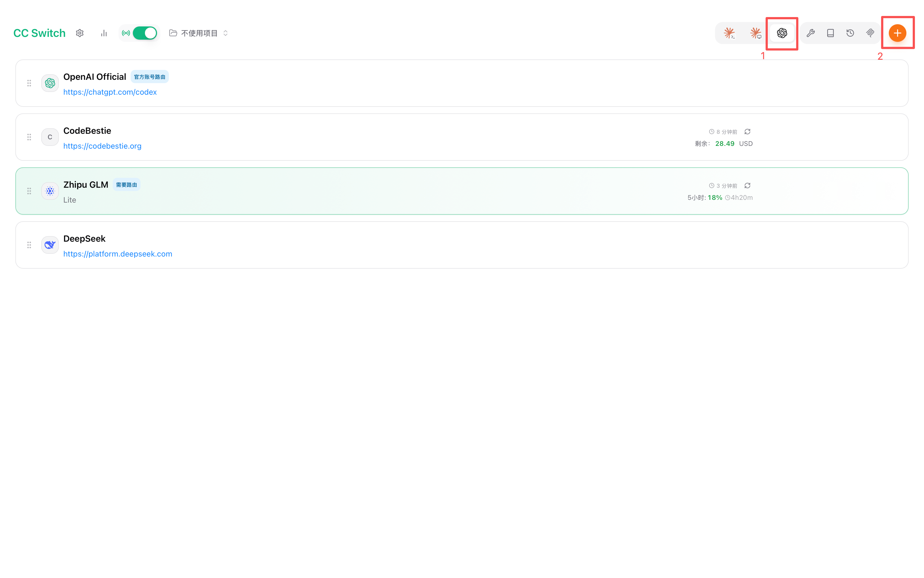Open the book icon in the toolbar

(831, 33)
